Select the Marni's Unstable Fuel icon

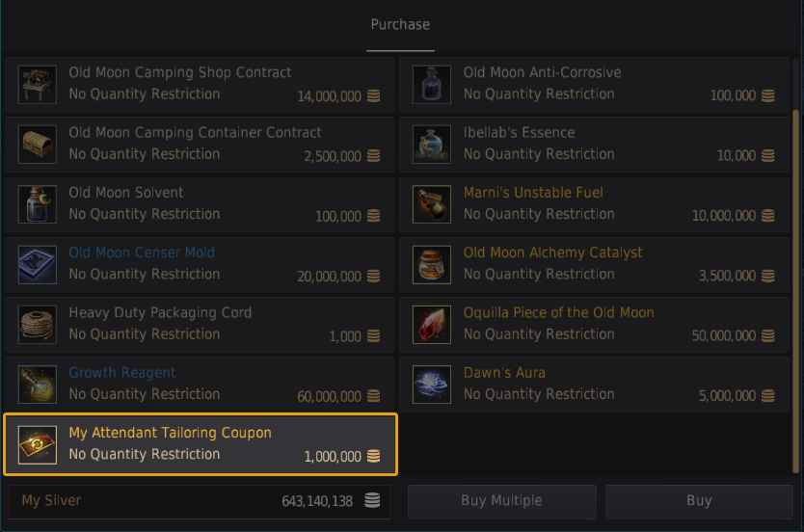[x=432, y=204]
